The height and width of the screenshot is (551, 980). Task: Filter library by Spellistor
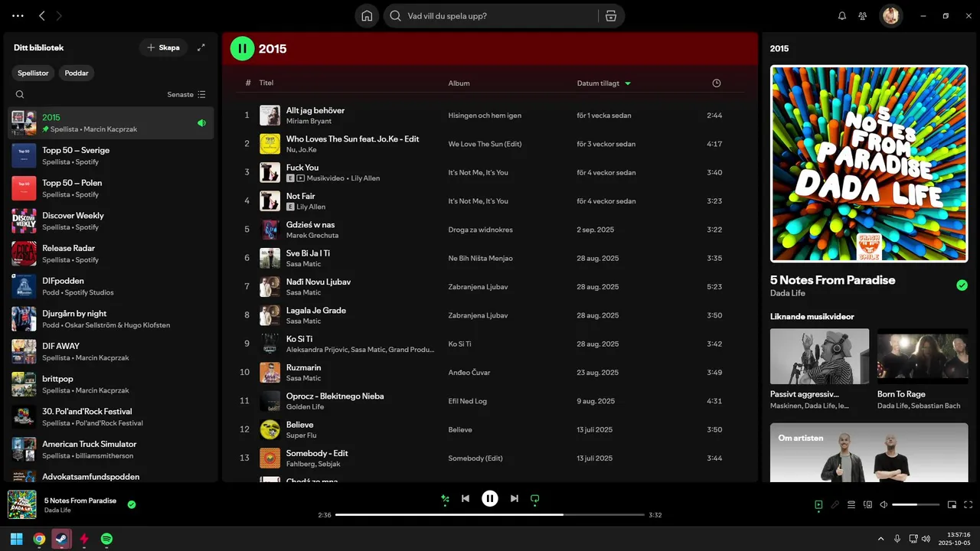[x=34, y=73]
